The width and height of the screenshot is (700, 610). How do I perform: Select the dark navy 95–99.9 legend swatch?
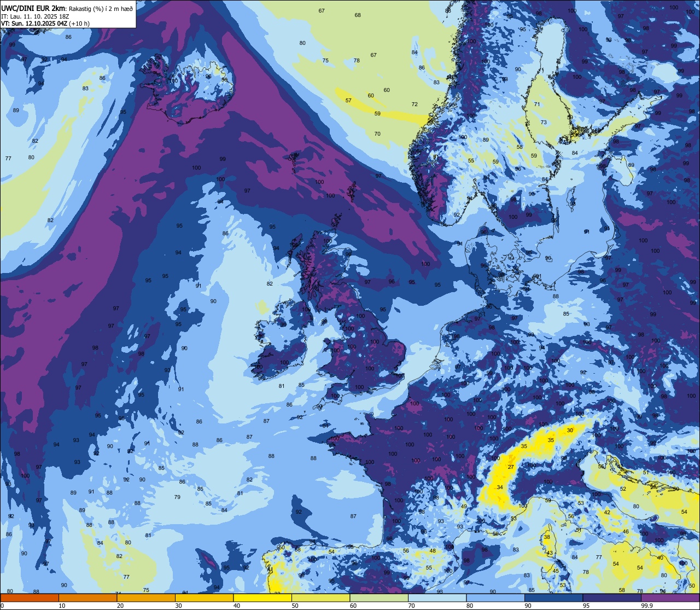pyautogui.click(x=612, y=598)
